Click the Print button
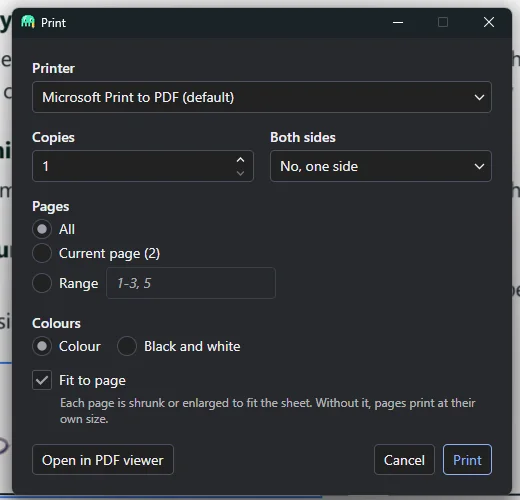Image resolution: width=520 pixels, height=500 pixels. pos(467,460)
